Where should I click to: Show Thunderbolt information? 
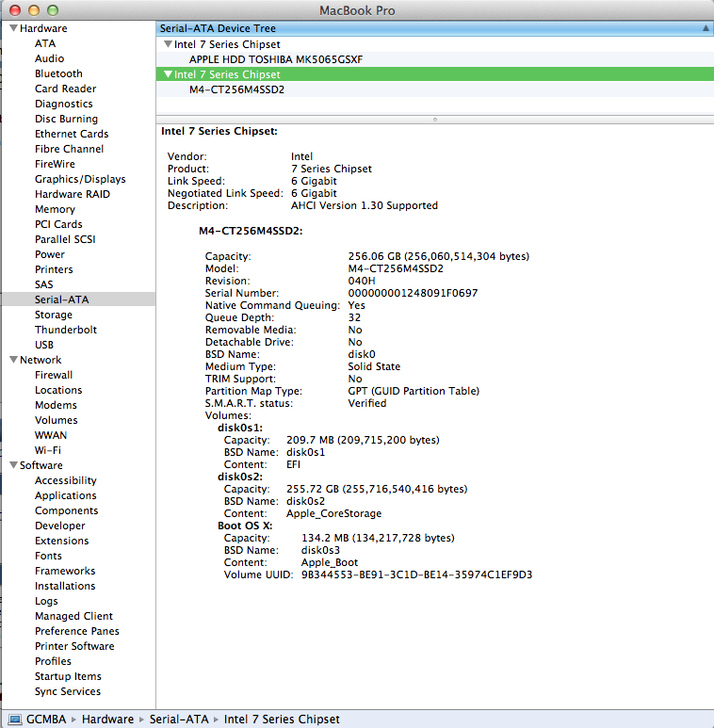pos(66,330)
